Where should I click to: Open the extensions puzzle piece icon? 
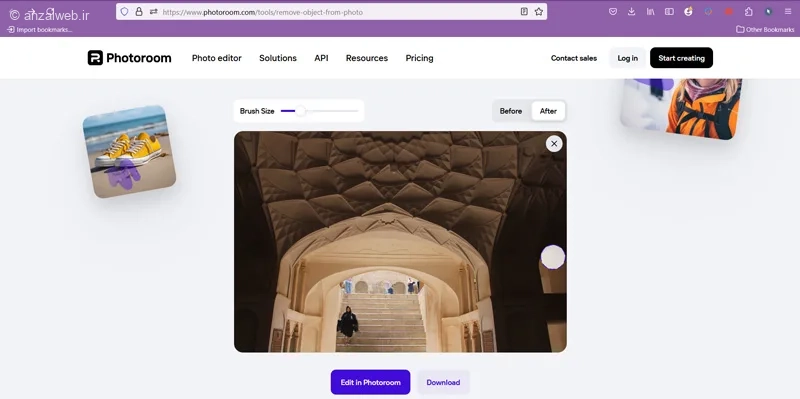(x=748, y=11)
